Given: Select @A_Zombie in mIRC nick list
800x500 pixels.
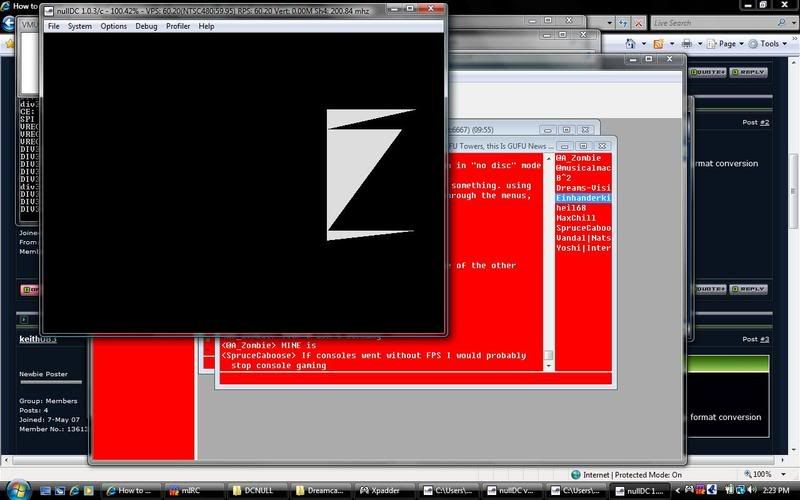Looking at the screenshot, I should (579, 158).
